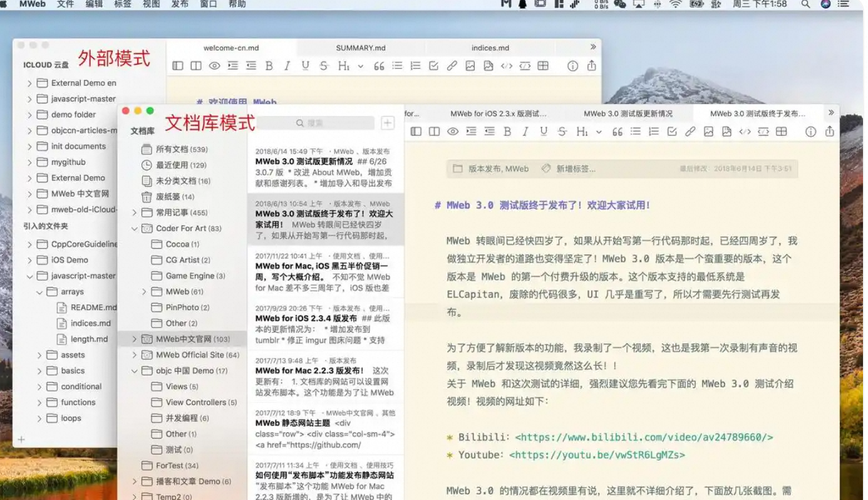The width and height of the screenshot is (868, 500).
Task: Toggle the preview eye in the 文档库模式 window
Action: 453,132
